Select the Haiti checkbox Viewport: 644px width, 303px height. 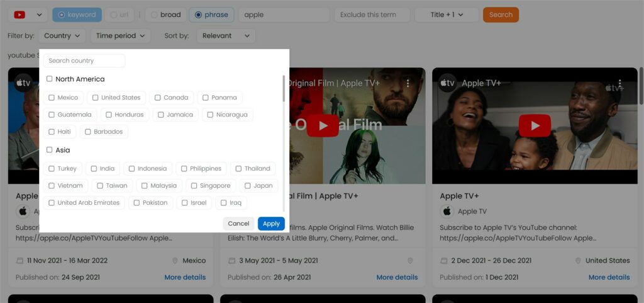coord(52,132)
